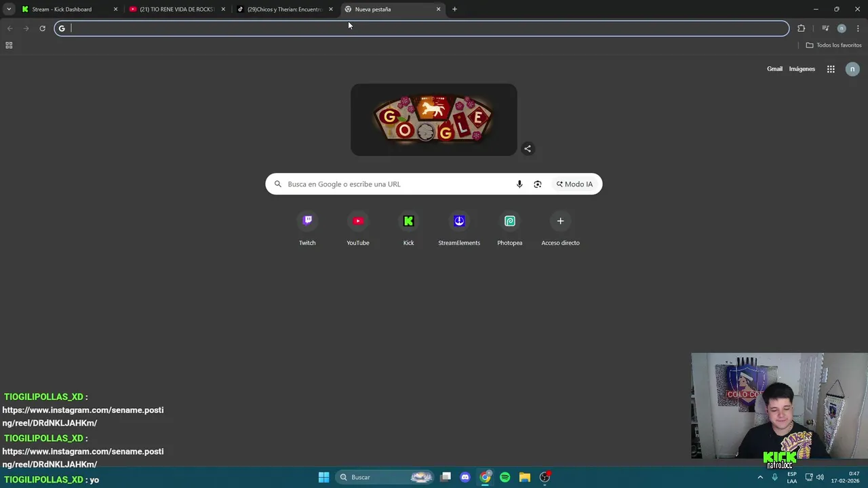Go forward to the next page
The image size is (868, 488).
tap(26, 28)
